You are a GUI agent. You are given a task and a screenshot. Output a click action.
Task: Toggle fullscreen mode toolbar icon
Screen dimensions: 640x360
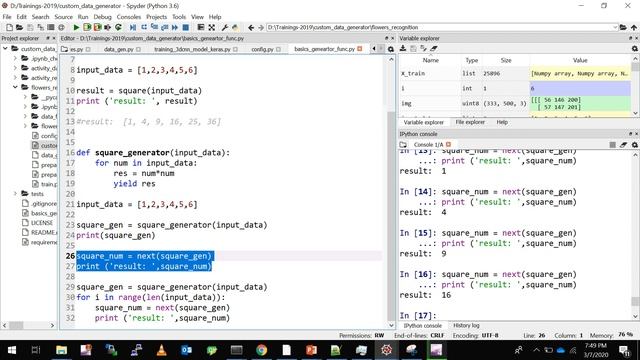click(x=211, y=27)
